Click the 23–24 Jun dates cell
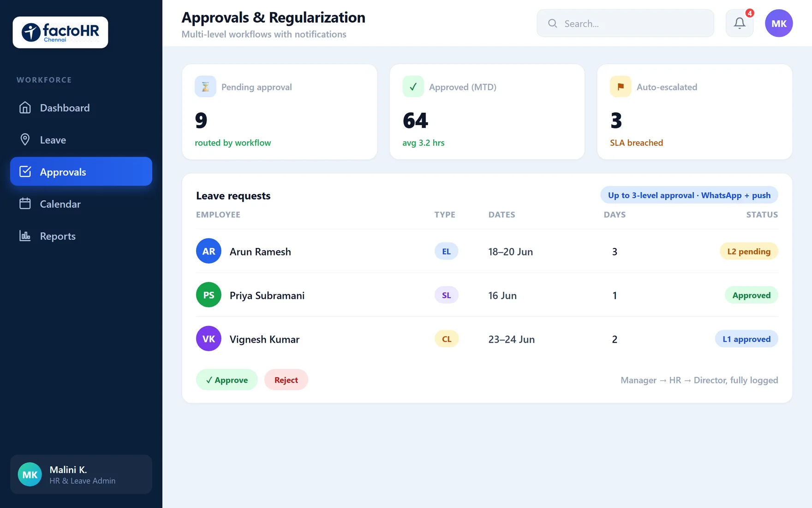Viewport: 812px width, 508px height. [x=512, y=339]
